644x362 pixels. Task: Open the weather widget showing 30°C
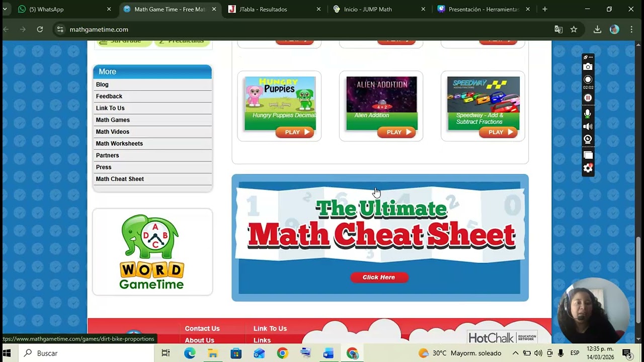(460, 353)
